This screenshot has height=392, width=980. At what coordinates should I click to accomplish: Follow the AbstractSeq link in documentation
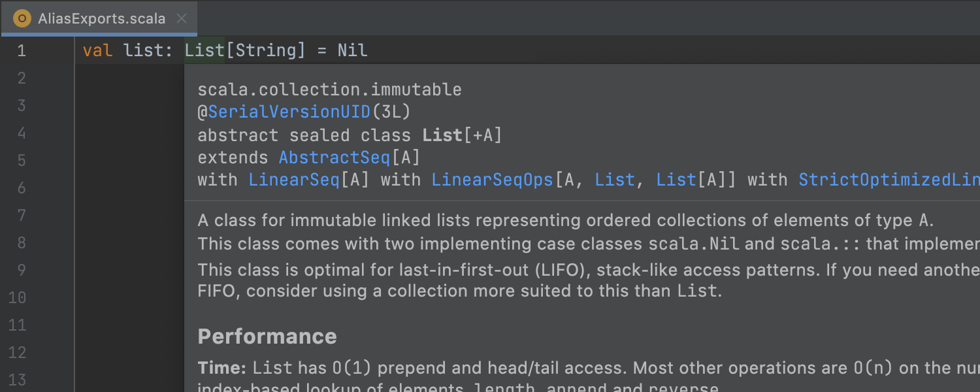coord(333,157)
